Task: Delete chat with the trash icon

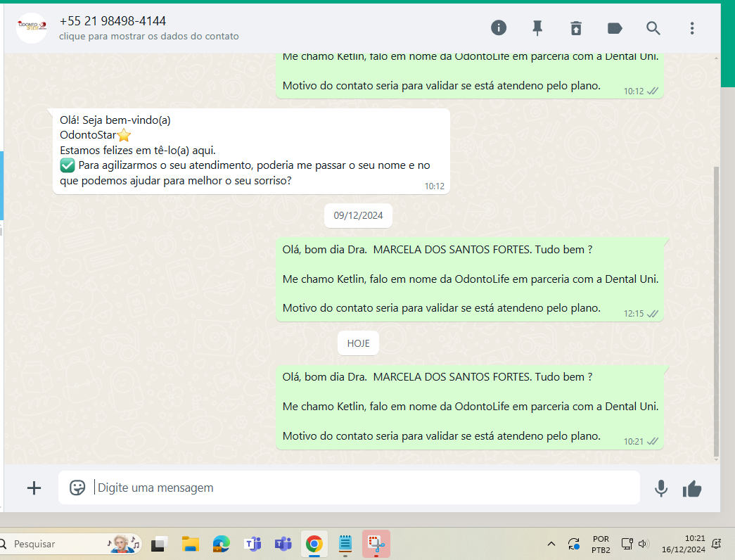Action: click(x=575, y=29)
